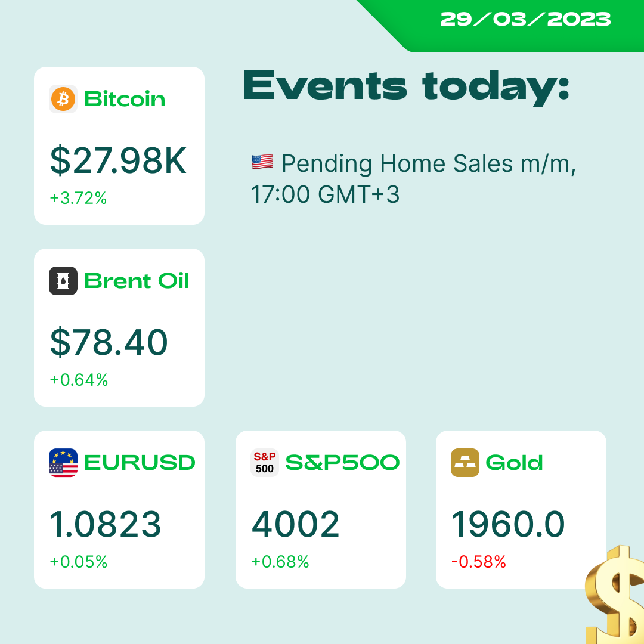Viewport: 644px width, 644px height.
Task: Click the S&P 500 logo icon
Action: pyautogui.click(x=265, y=463)
